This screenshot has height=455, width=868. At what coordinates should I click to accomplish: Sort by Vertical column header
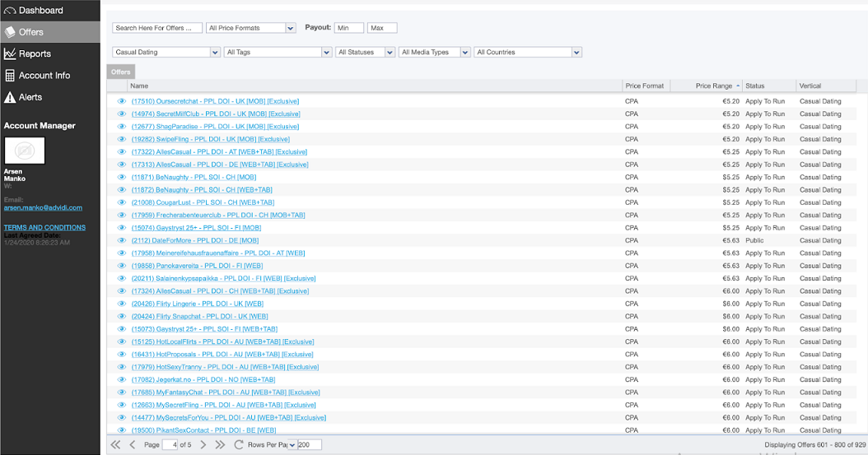pos(826,86)
